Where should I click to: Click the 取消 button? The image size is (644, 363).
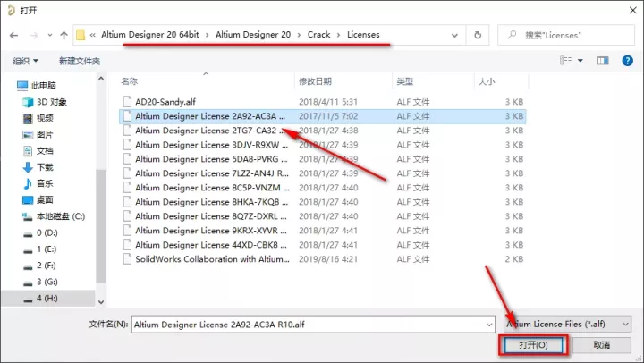click(x=600, y=344)
